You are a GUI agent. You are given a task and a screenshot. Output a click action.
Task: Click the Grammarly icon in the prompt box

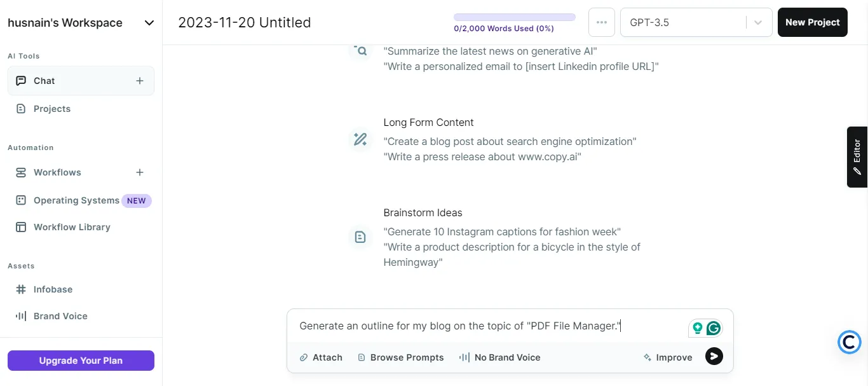coord(714,328)
